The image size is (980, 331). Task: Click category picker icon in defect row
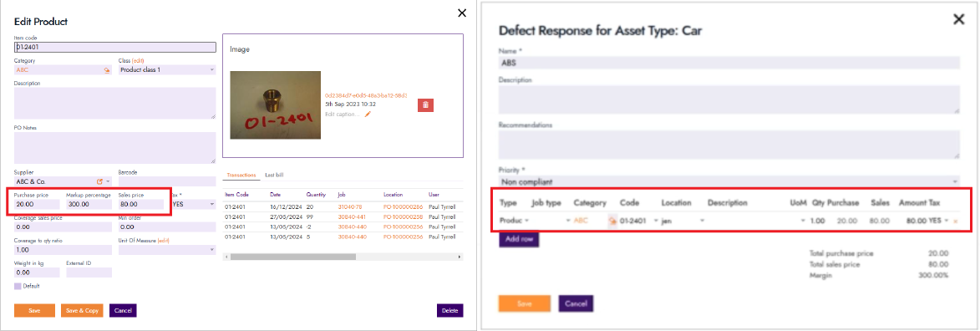coord(612,221)
